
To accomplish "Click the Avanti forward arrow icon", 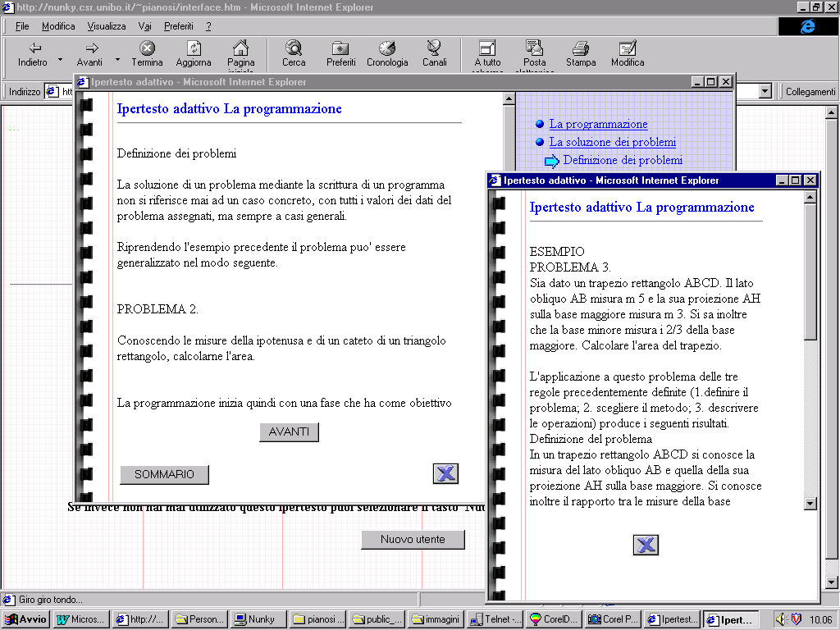I will point(91,48).
